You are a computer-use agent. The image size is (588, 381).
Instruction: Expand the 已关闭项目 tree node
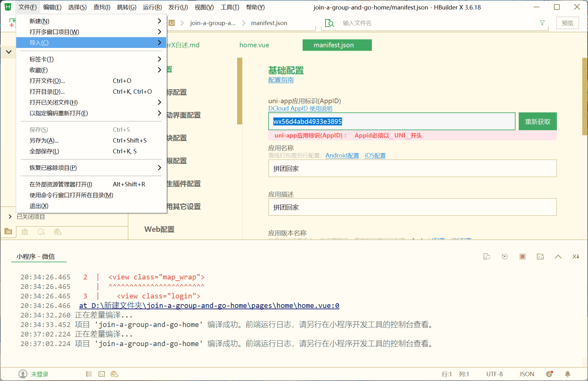click(10, 217)
